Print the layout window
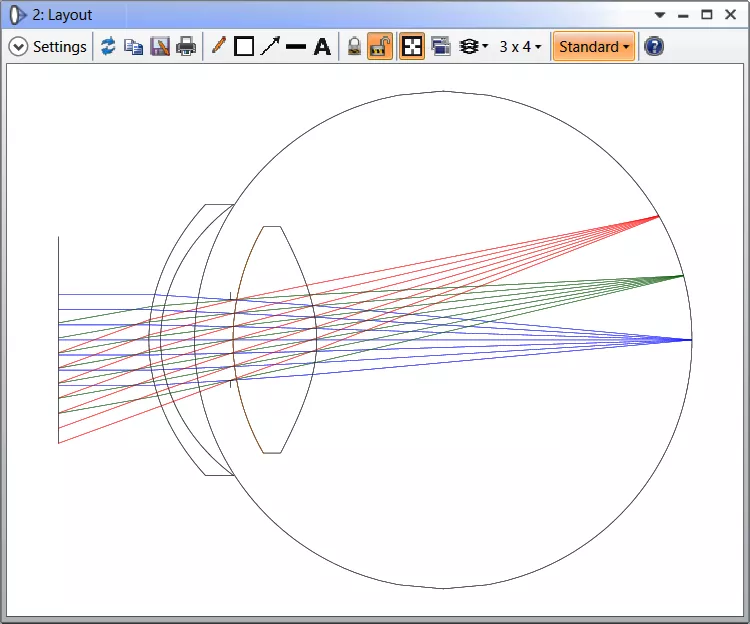This screenshot has height=624, width=750. (186, 47)
